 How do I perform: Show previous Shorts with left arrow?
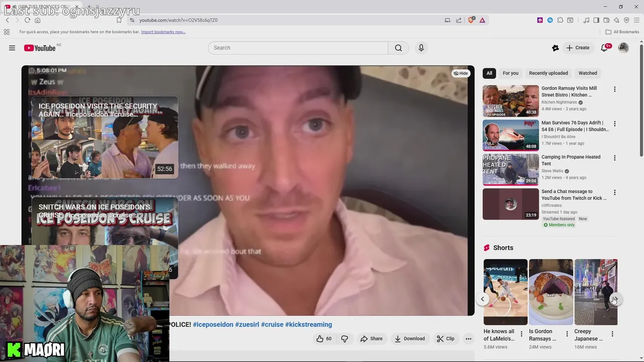click(482, 299)
